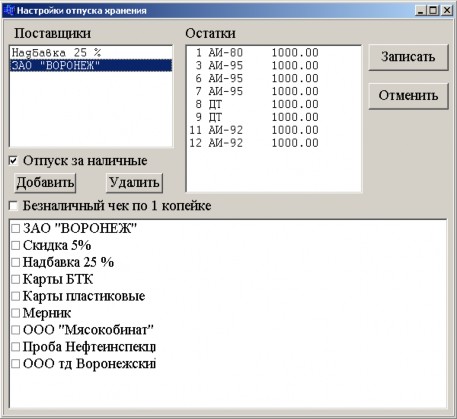Viewport: 457px width, 419px height.
Task: Click the 'Записать' button
Action: (x=408, y=57)
